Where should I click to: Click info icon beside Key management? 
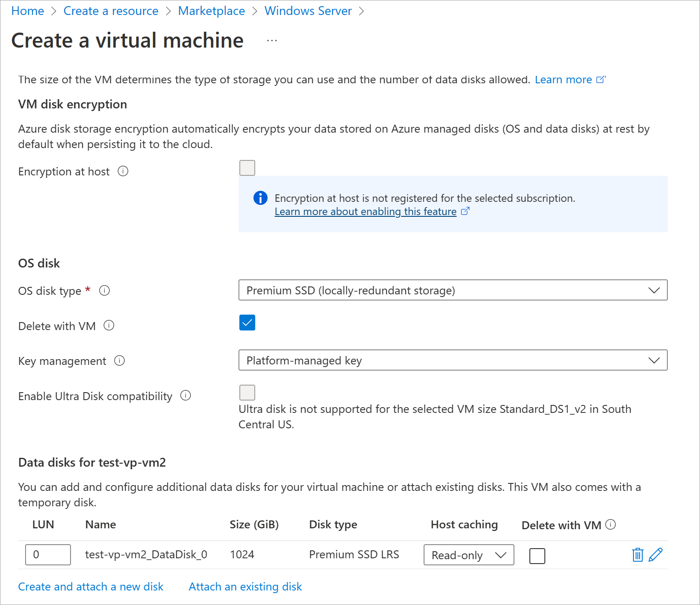(119, 360)
